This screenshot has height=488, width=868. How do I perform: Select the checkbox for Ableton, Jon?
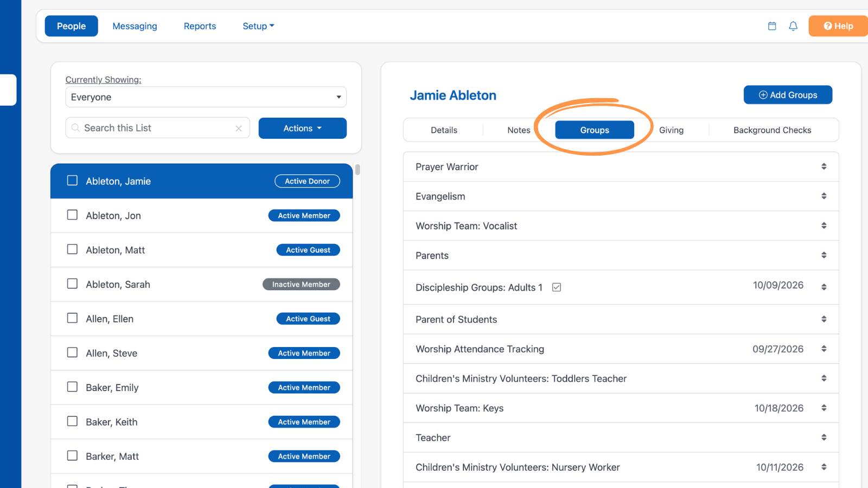coord(72,215)
